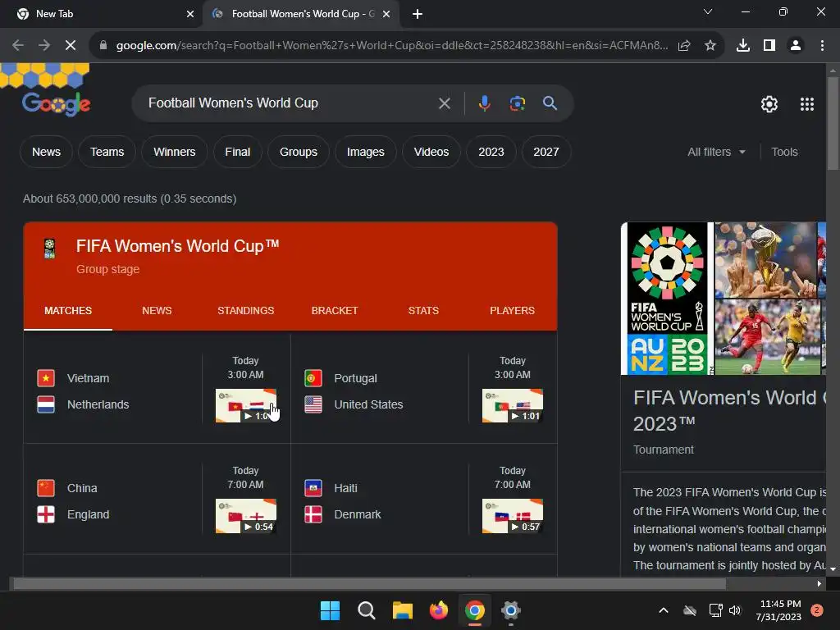Screen dimensions: 840x630
Task: Select the Images filter chip
Action: click(x=365, y=152)
